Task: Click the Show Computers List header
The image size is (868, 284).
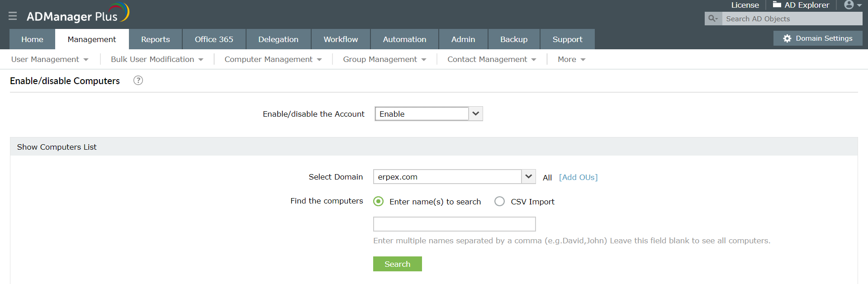Action: click(x=434, y=147)
